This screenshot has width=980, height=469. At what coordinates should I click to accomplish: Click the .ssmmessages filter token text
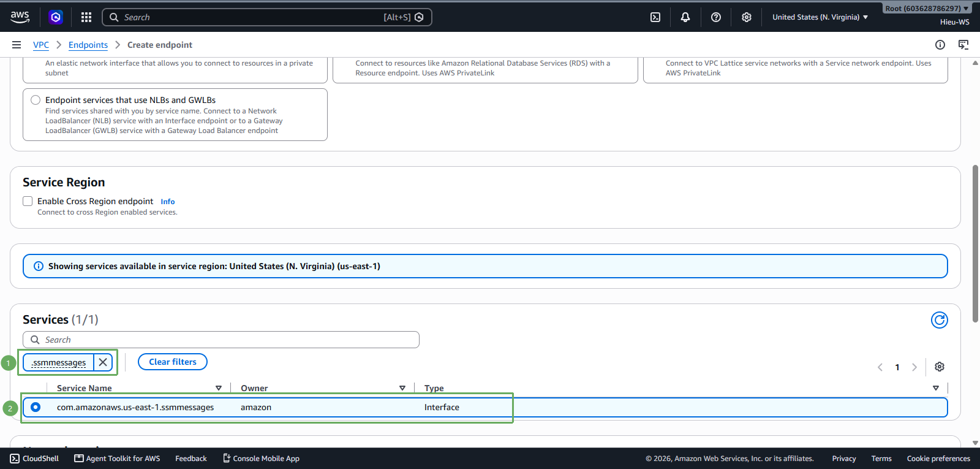click(x=59, y=362)
